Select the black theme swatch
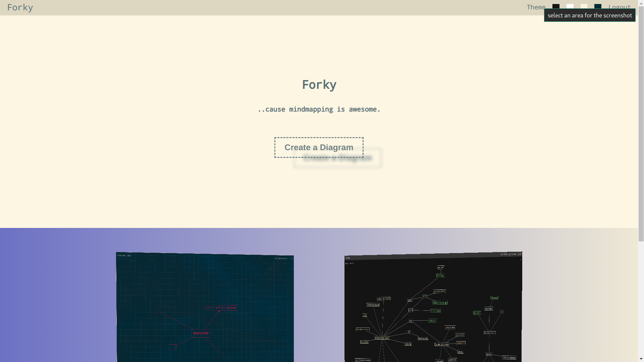 pyautogui.click(x=556, y=7)
